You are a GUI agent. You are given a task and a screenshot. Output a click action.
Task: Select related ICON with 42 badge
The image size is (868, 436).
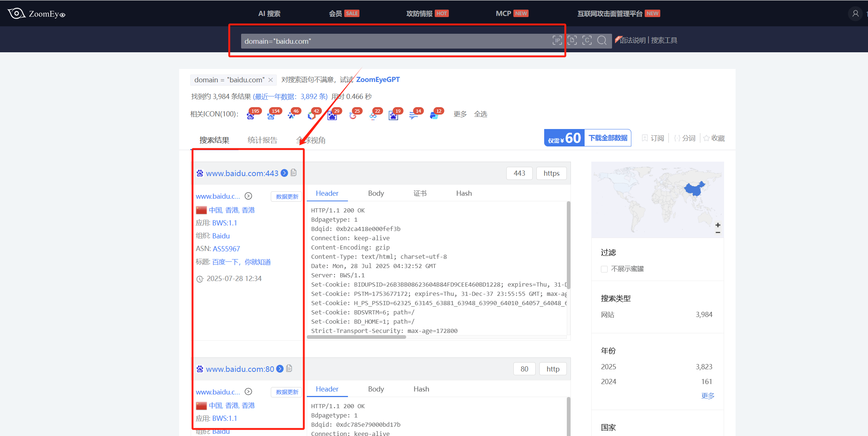coord(312,116)
